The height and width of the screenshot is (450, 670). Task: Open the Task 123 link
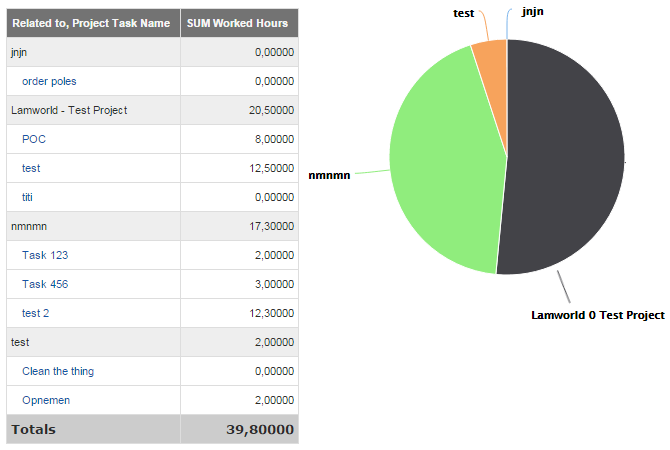(45, 255)
